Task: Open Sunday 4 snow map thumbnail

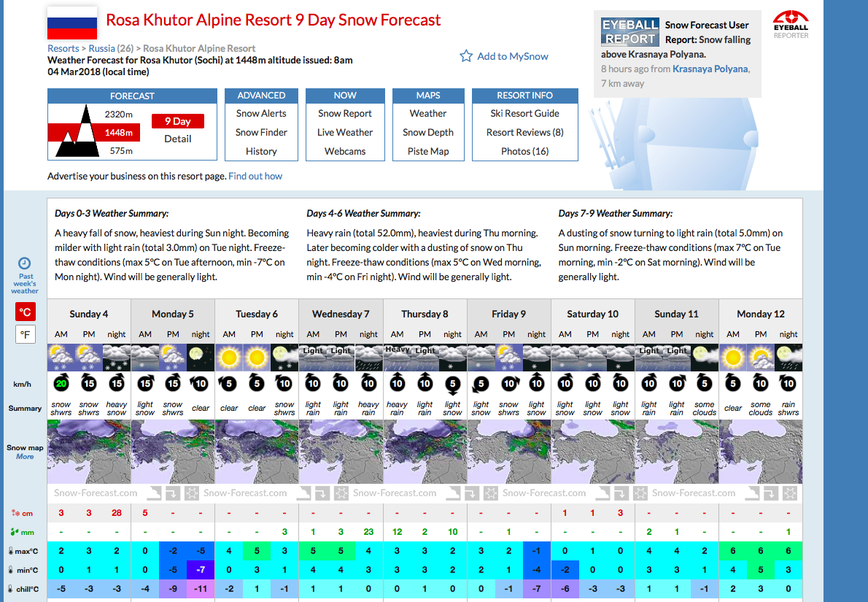Action: [89, 452]
